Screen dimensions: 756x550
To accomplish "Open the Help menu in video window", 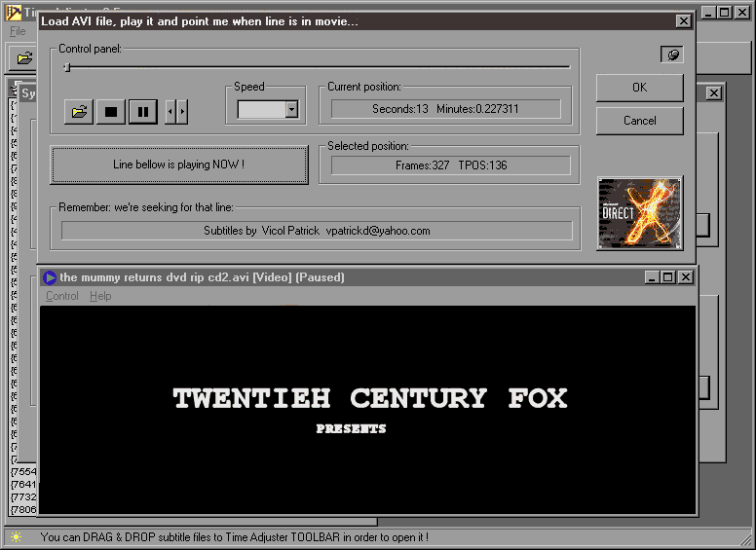I will [x=100, y=296].
